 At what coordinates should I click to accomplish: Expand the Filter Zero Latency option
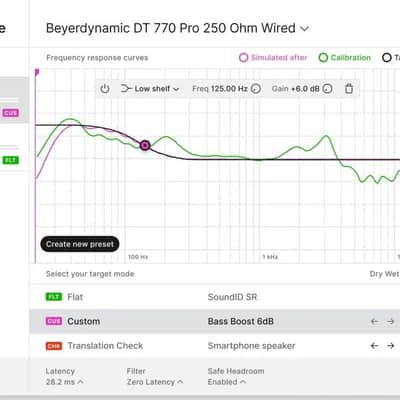155,382
